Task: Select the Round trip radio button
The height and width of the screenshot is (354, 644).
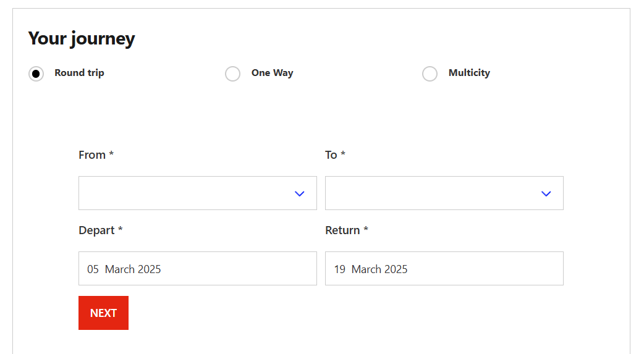Action: pos(36,74)
